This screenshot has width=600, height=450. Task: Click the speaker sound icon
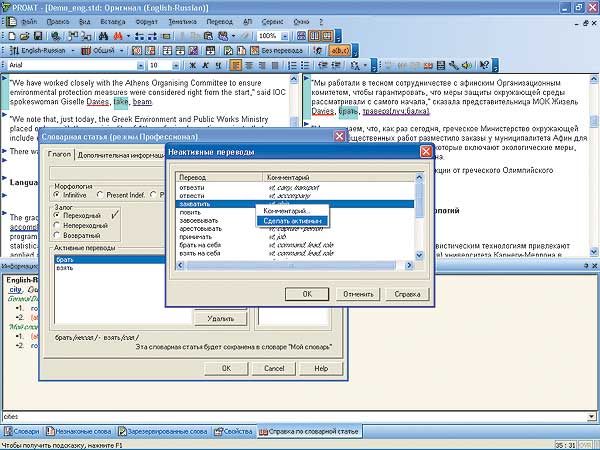pyautogui.click(x=467, y=65)
